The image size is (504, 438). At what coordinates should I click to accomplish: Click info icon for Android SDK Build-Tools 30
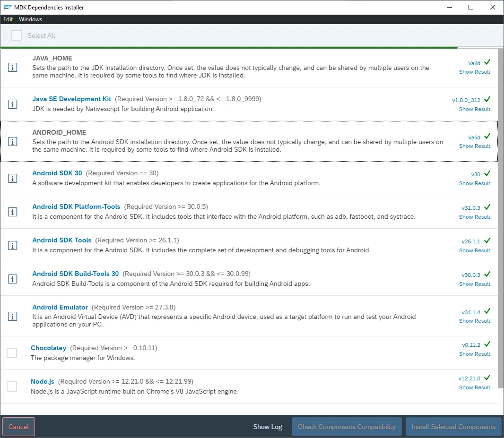(x=13, y=279)
